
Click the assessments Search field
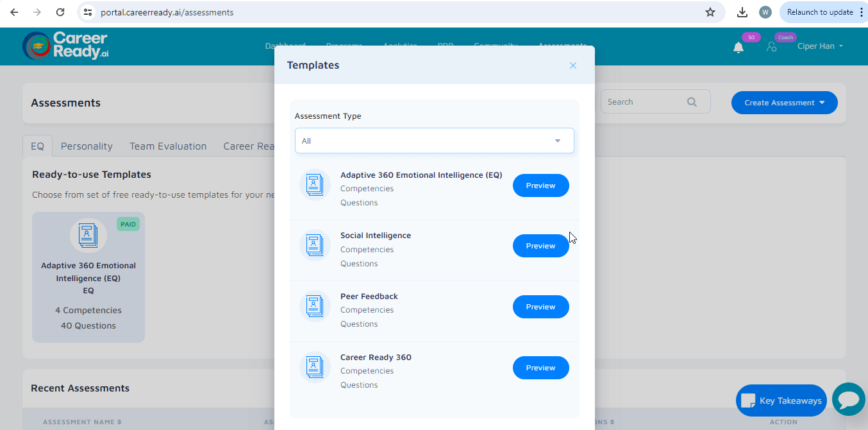pyautogui.click(x=644, y=102)
